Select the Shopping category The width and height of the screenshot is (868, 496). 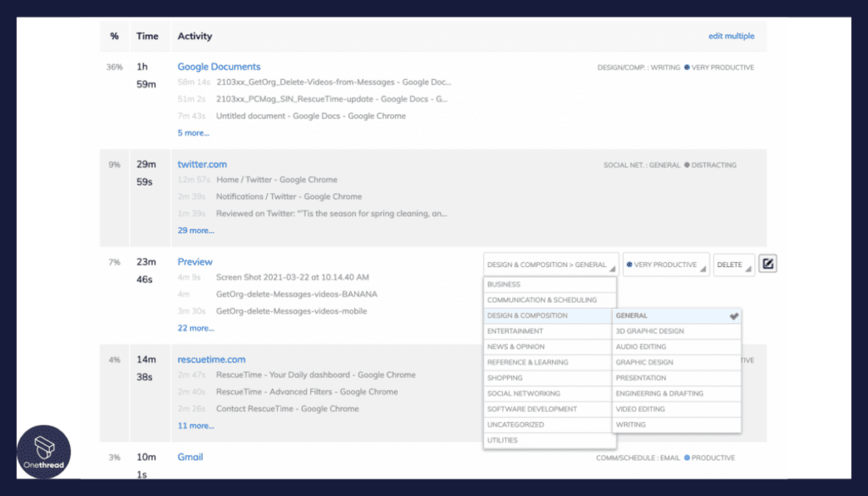[548, 377]
